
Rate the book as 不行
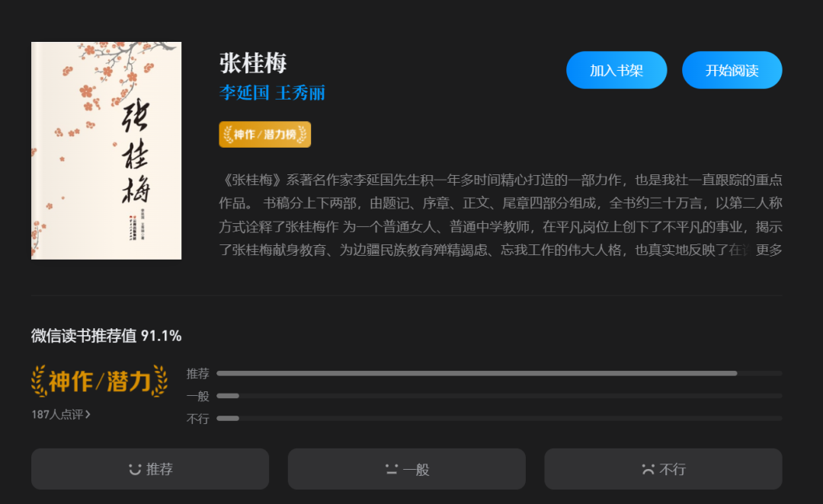tap(664, 469)
